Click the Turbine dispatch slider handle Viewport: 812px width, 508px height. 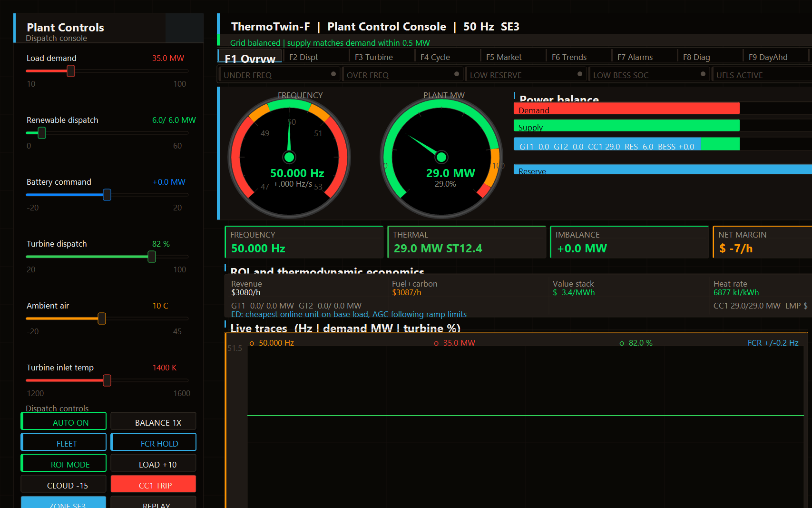[152, 257]
